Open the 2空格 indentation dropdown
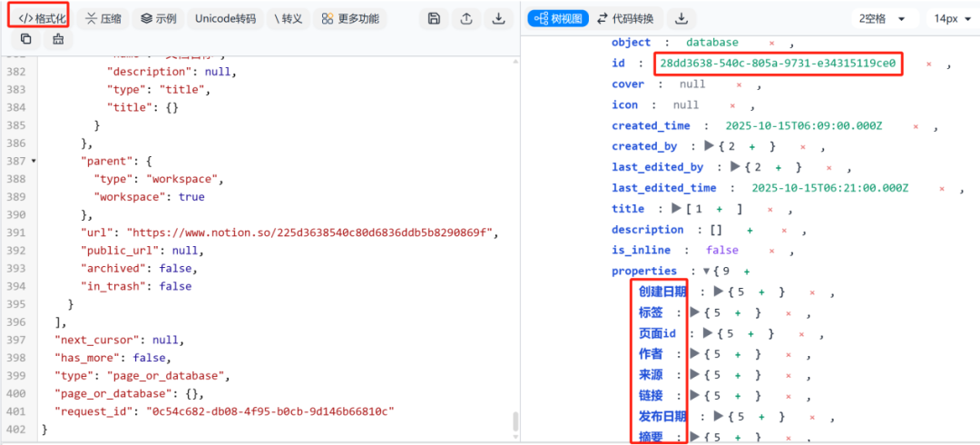This screenshot has width=980, height=445. [x=883, y=18]
